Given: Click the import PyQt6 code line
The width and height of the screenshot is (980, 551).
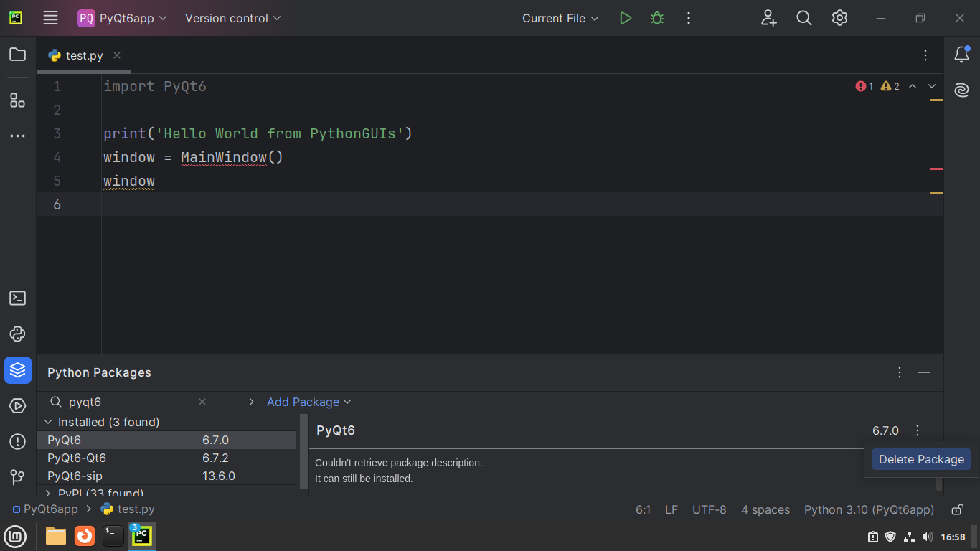Looking at the screenshot, I should [x=155, y=86].
